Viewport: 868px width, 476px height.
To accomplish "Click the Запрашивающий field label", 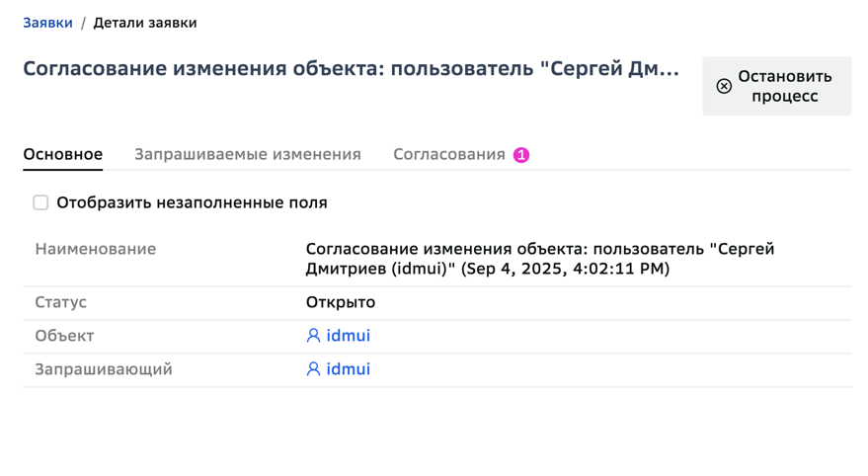I will 104,369.
